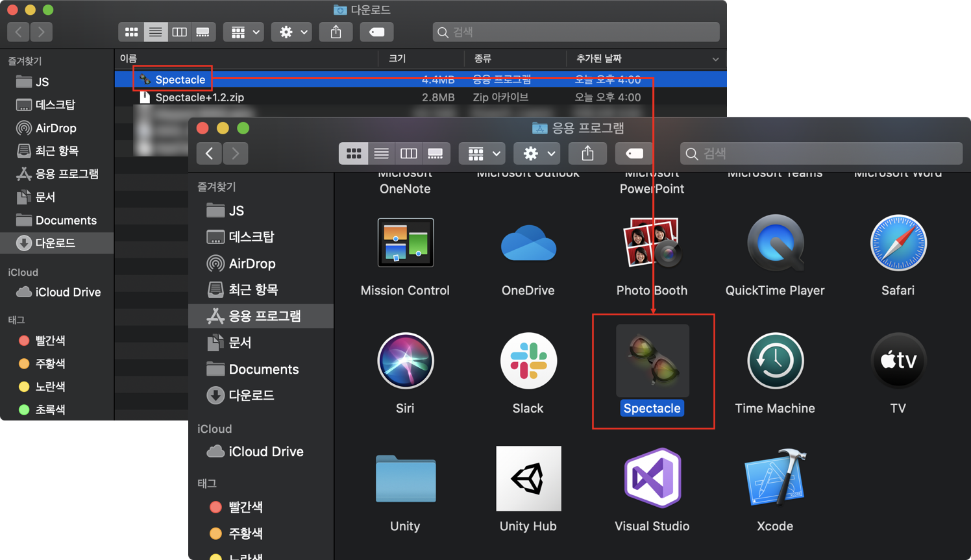This screenshot has width=971, height=560.
Task: Click edit tags button in Applications window
Action: (634, 154)
